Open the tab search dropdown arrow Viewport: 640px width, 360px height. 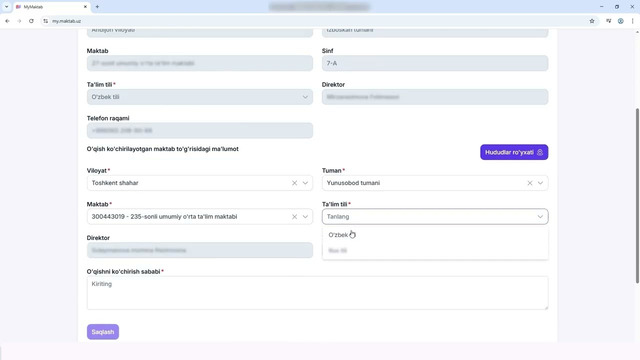[x=7, y=7]
